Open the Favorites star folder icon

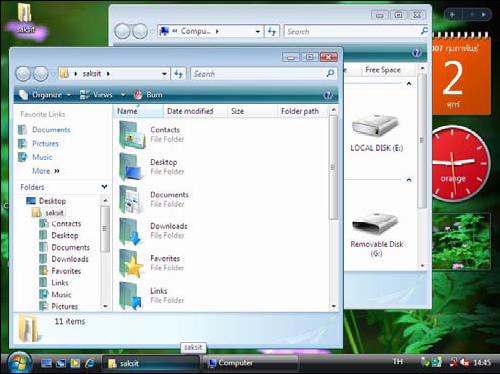(132, 264)
